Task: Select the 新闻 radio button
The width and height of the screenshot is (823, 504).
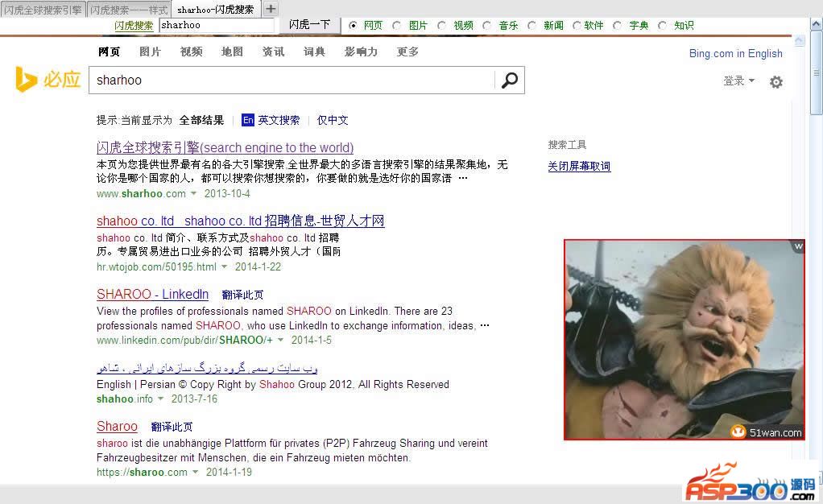Action: pyautogui.click(x=531, y=25)
